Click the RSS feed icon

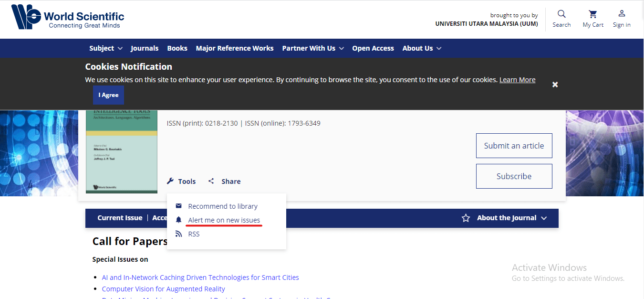coord(179,234)
